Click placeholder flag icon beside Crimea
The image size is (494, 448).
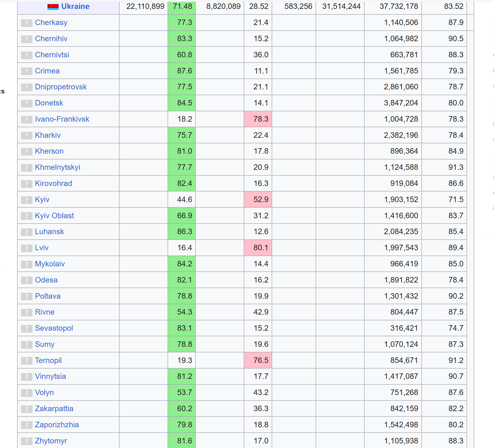pos(27,71)
